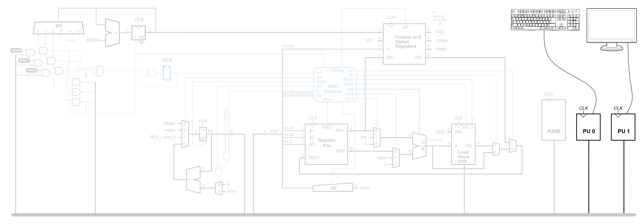Image resolution: width=644 pixels, height=224 pixels.
Task: Click the XOR gate symbol
Action: pyautogui.click(x=152, y=73)
